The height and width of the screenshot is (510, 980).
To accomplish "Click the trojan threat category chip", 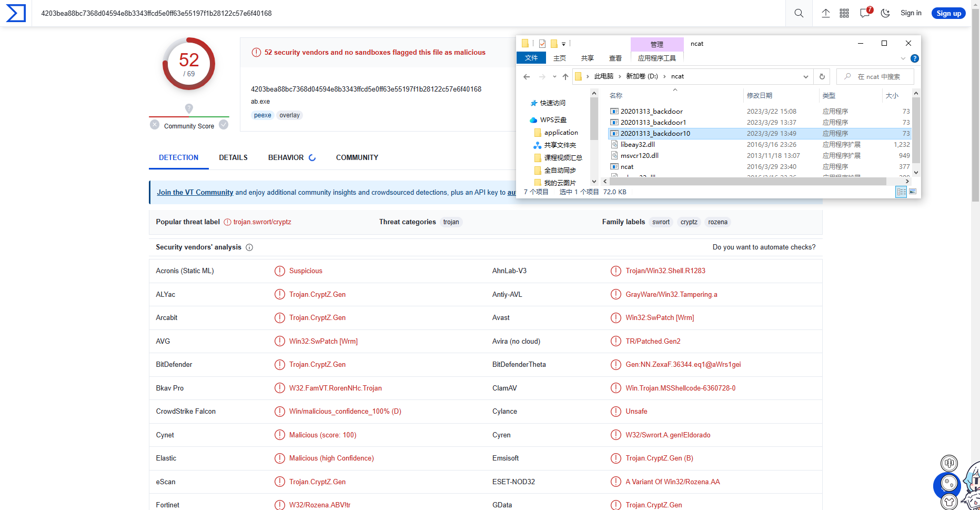I will pyautogui.click(x=451, y=222).
